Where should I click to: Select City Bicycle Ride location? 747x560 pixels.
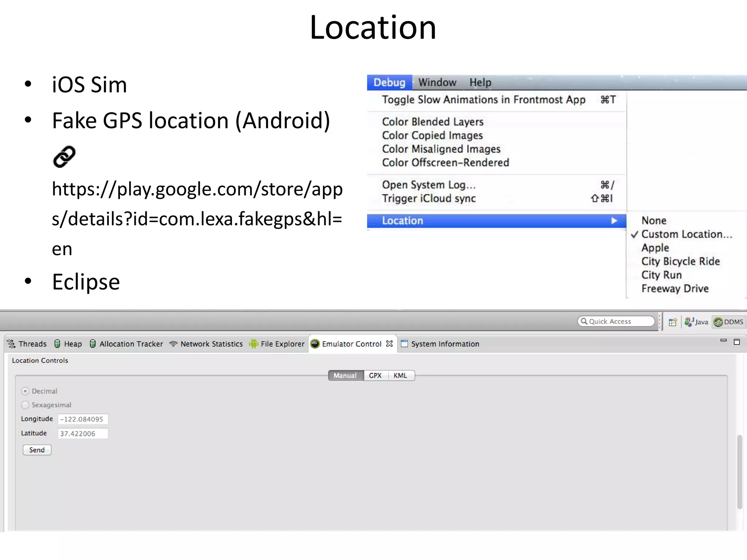[681, 261]
